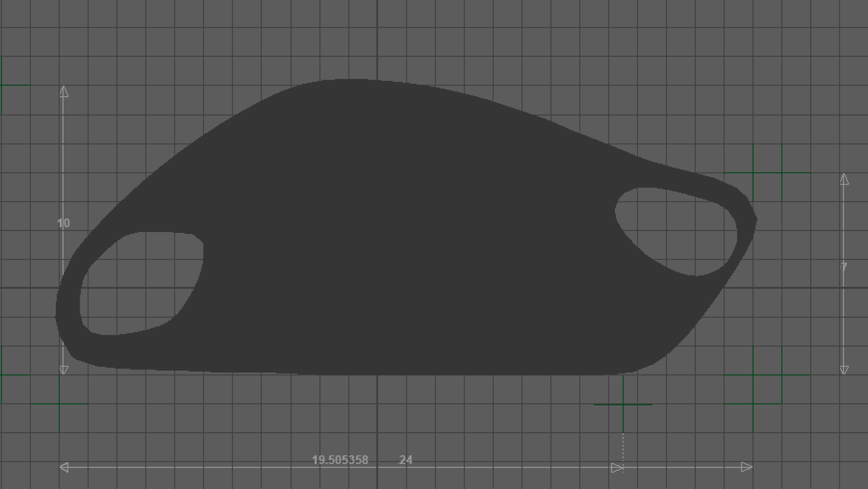Select the 24 dimension value label

click(x=405, y=460)
